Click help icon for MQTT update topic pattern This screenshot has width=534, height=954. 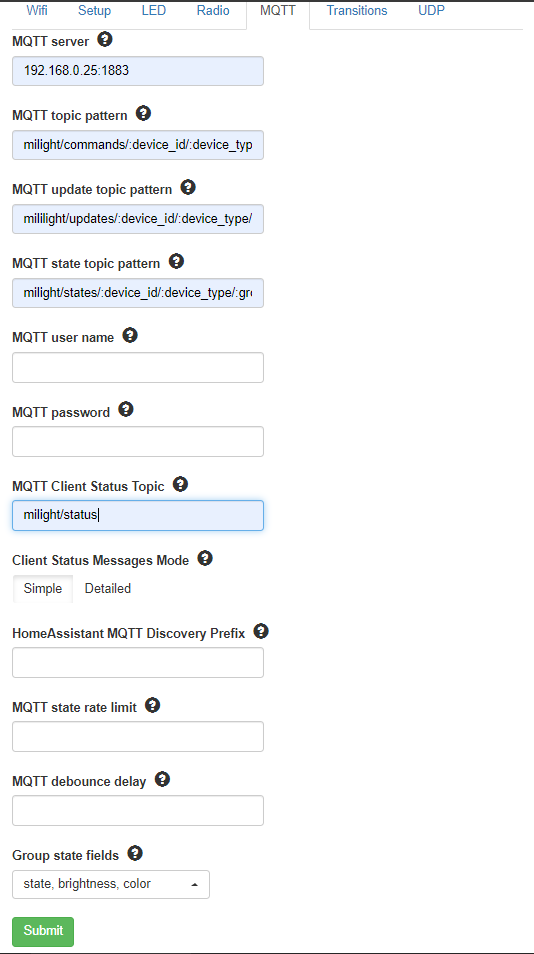pos(188,187)
